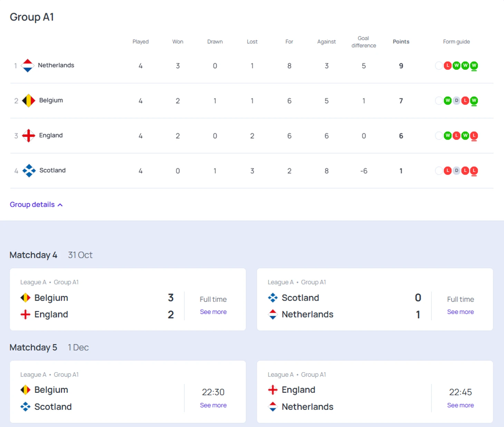The image size is (504, 427).
Task: Click Scotland's flag icon in standings table
Action: pyautogui.click(x=29, y=171)
